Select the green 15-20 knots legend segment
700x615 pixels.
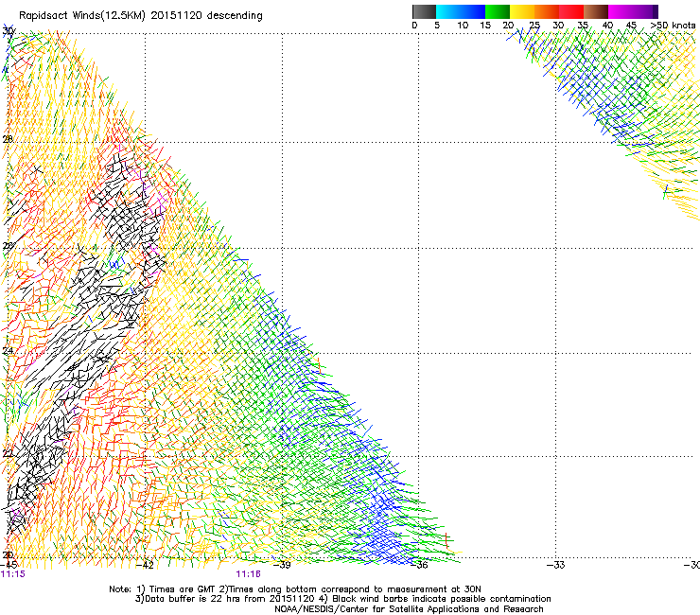coord(498,11)
